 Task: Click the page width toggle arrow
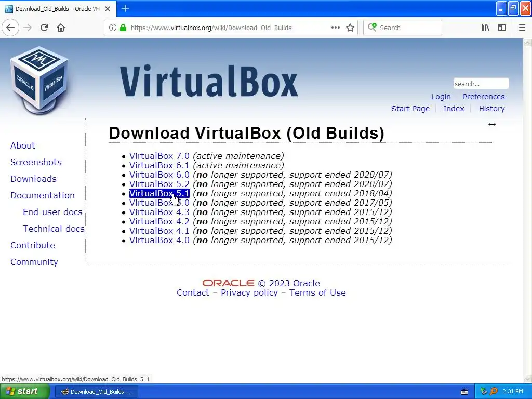tap(491, 124)
